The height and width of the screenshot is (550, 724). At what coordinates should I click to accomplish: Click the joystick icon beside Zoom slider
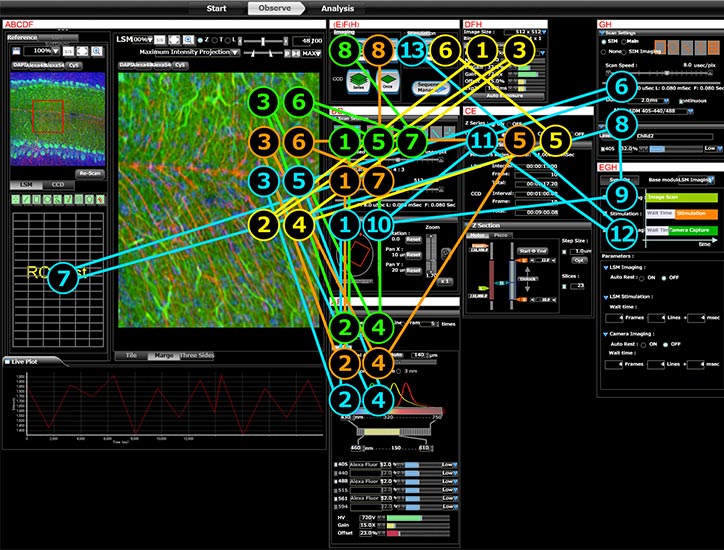click(446, 253)
